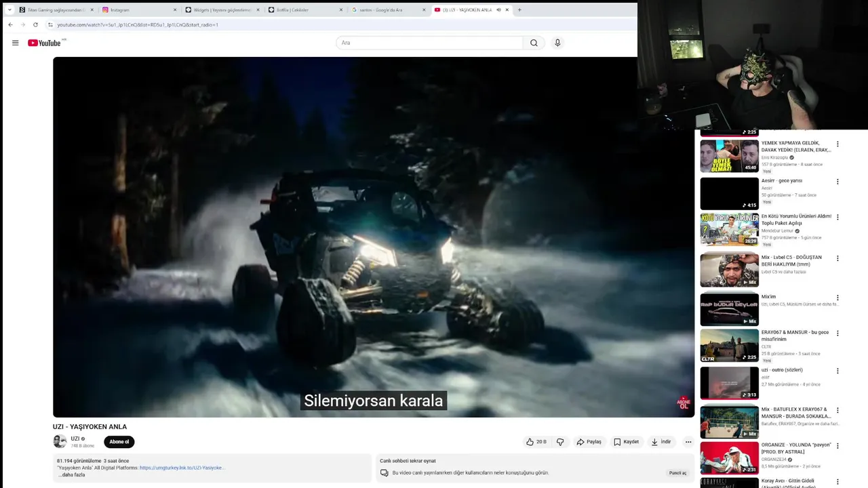This screenshot has height=488, width=868.
Task: Open Mix - BATUFLEX X ERAY067 title
Action: (x=796, y=412)
